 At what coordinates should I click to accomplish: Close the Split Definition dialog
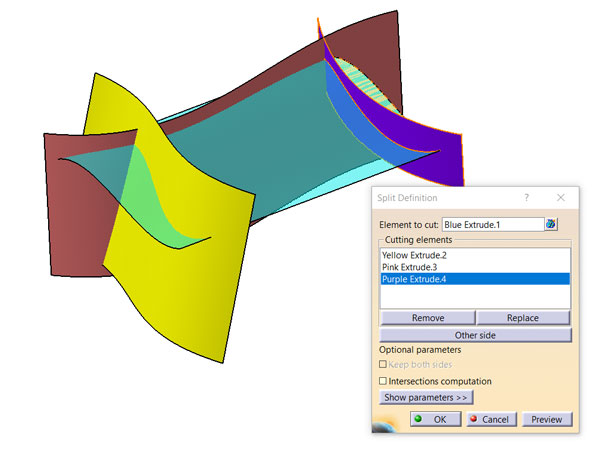561,198
